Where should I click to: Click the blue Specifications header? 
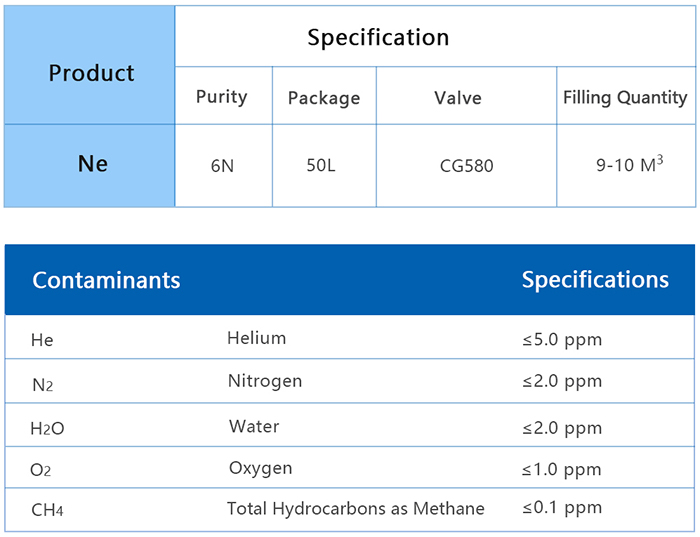tap(595, 280)
